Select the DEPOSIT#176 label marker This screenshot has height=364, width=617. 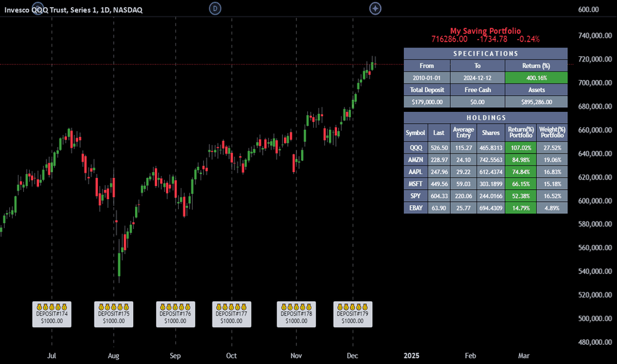point(175,314)
